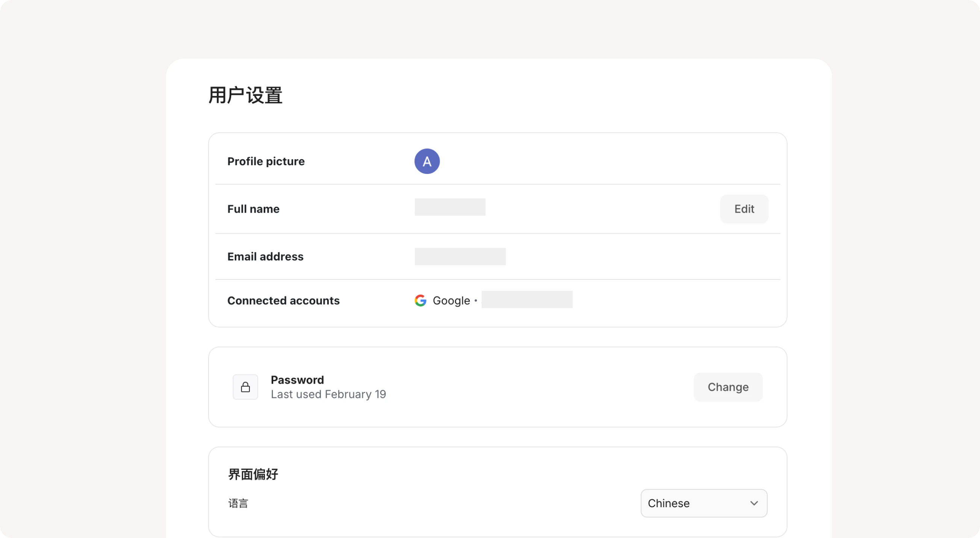This screenshot has height=538, width=980.
Task: Select the padlock icon in the Password card
Action: tap(245, 387)
